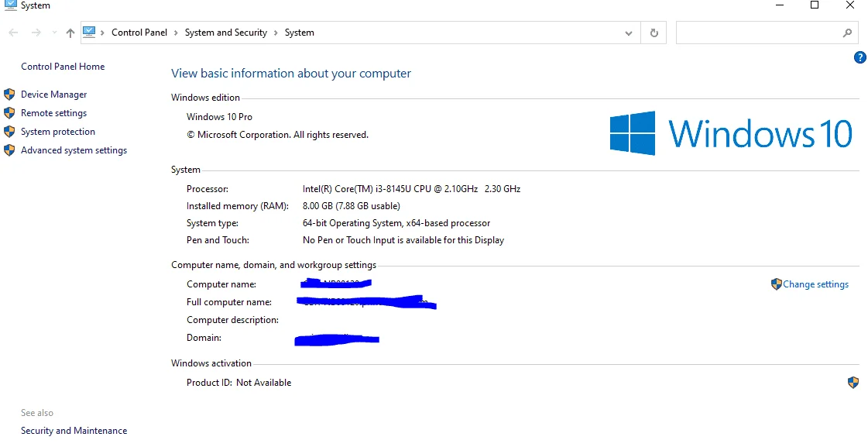Click the Change settings link

[815, 284]
